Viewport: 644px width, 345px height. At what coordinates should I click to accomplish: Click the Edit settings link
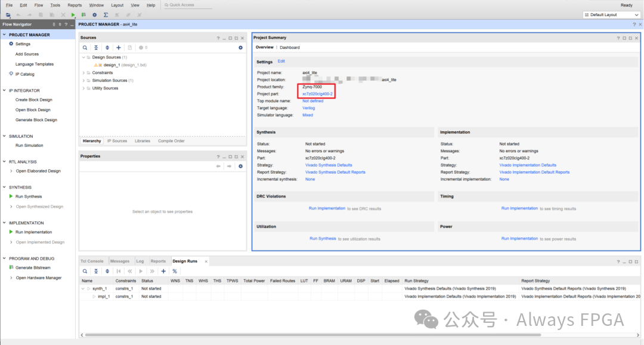coord(281,61)
